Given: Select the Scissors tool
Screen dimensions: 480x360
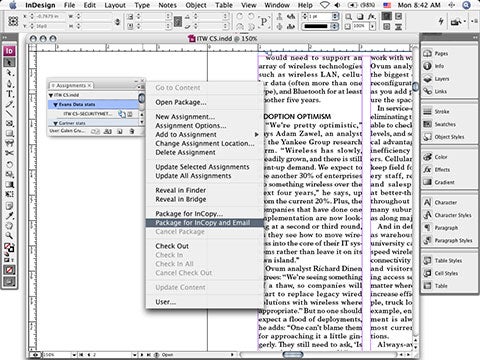Looking at the screenshot, I should 9,153.
